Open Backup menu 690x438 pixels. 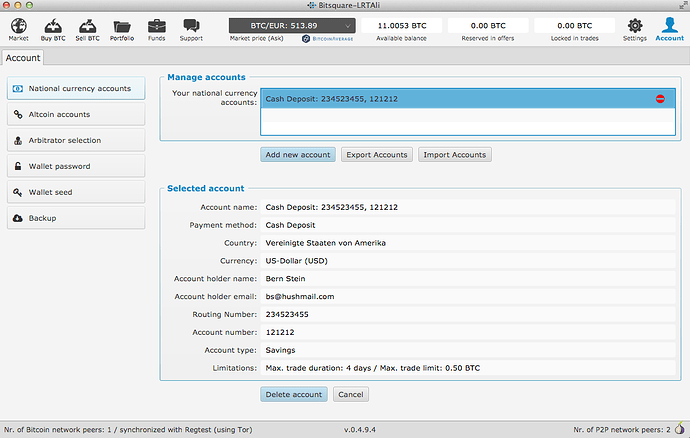click(x=76, y=218)
